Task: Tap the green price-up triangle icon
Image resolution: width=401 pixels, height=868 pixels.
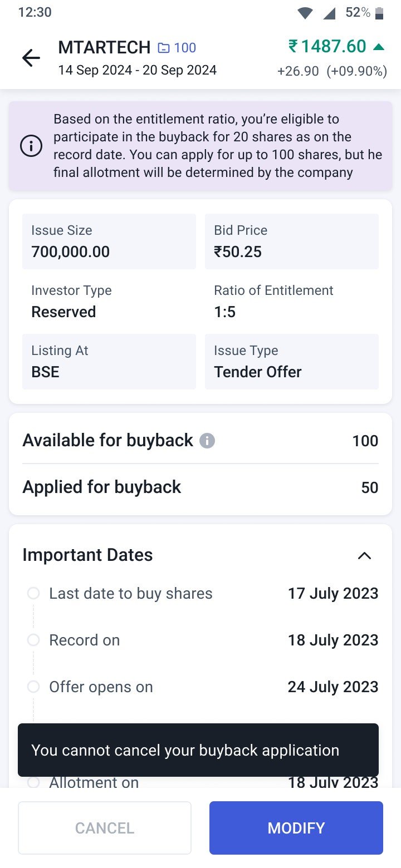Action: coord(379,47)
